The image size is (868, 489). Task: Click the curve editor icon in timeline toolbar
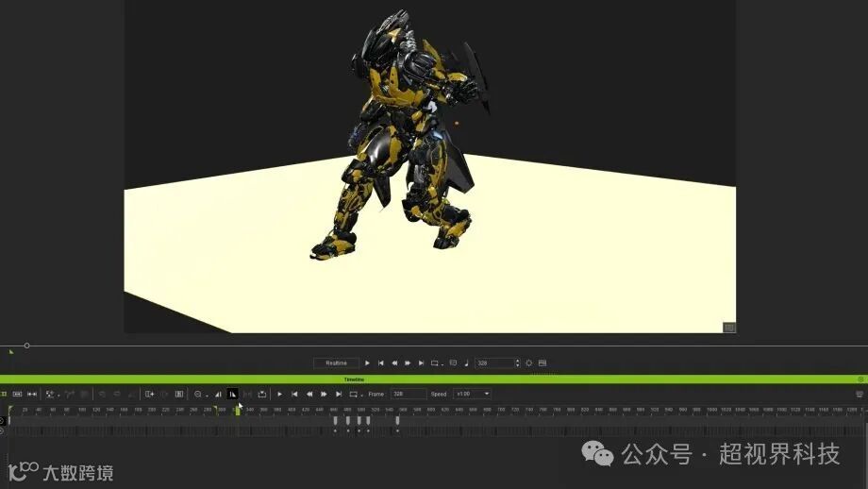tap(69, 394)
